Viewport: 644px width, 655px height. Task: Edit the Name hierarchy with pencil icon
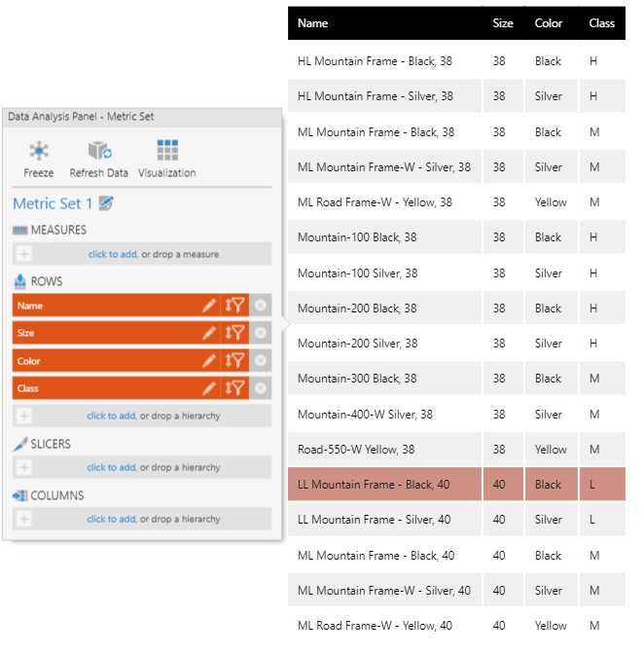(x=208, y=306)
